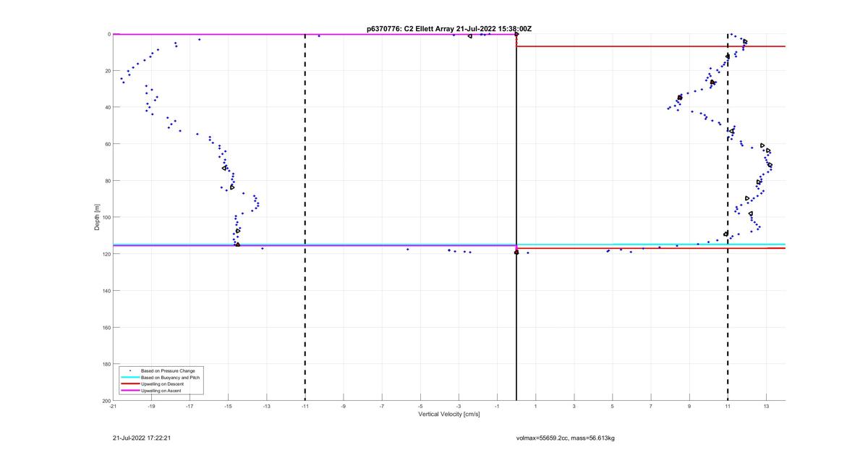Click depth axis tick label '120'
Screen dimensions: 868x450
pyautogui.click(x=106, y=254)
